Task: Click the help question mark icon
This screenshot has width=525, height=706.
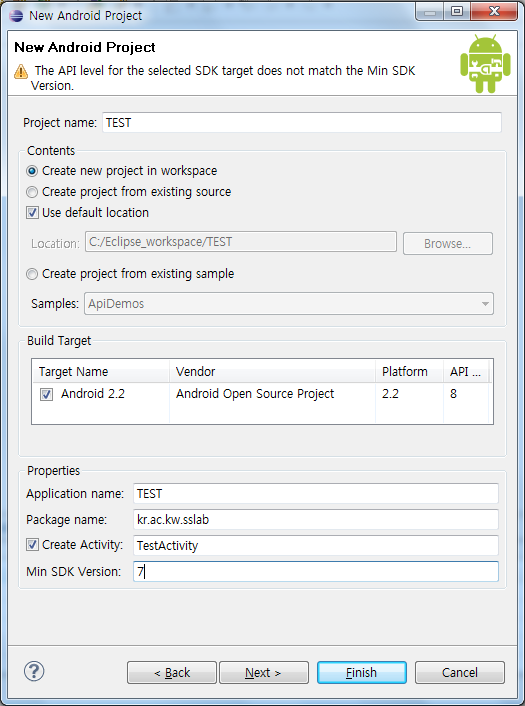Action: 34,671
